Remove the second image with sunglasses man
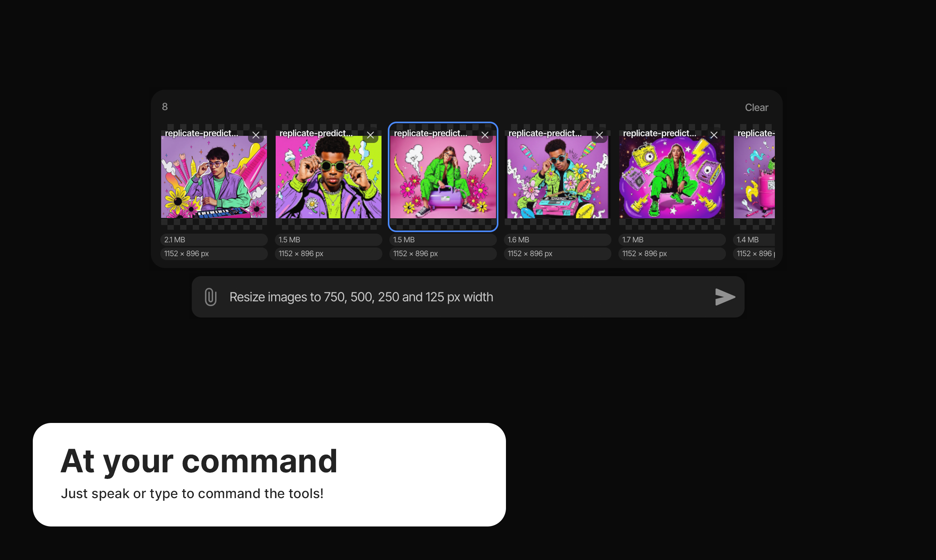The height and width of the screenshot is (560, 936). [x=371, y=135]
